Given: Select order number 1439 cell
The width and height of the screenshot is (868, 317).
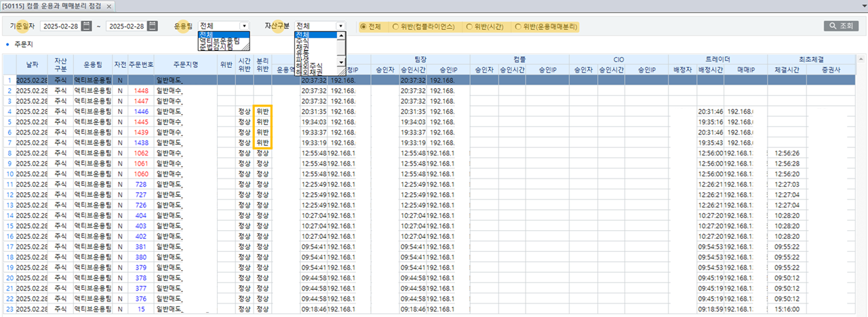Looking at the screenshot, I should click(x=141, y=132).
